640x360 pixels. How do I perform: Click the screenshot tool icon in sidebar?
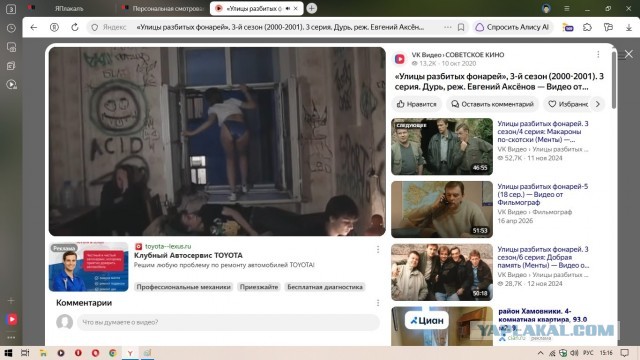(11, 47)
